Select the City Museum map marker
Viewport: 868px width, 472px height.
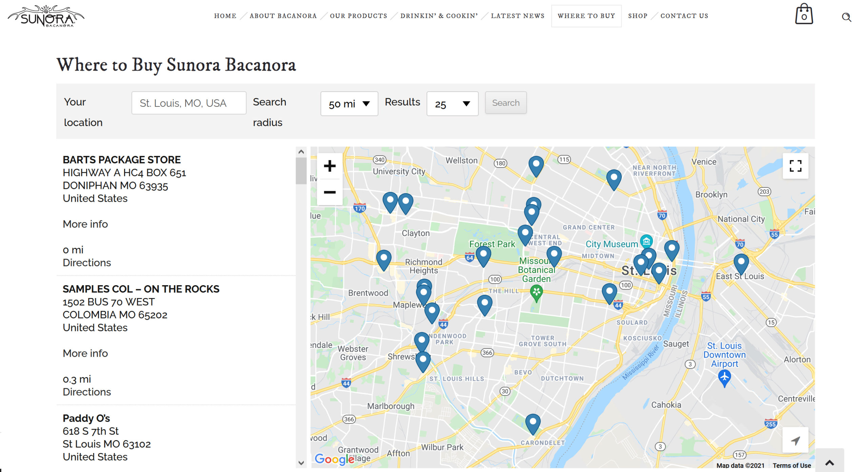coord(647,241)
